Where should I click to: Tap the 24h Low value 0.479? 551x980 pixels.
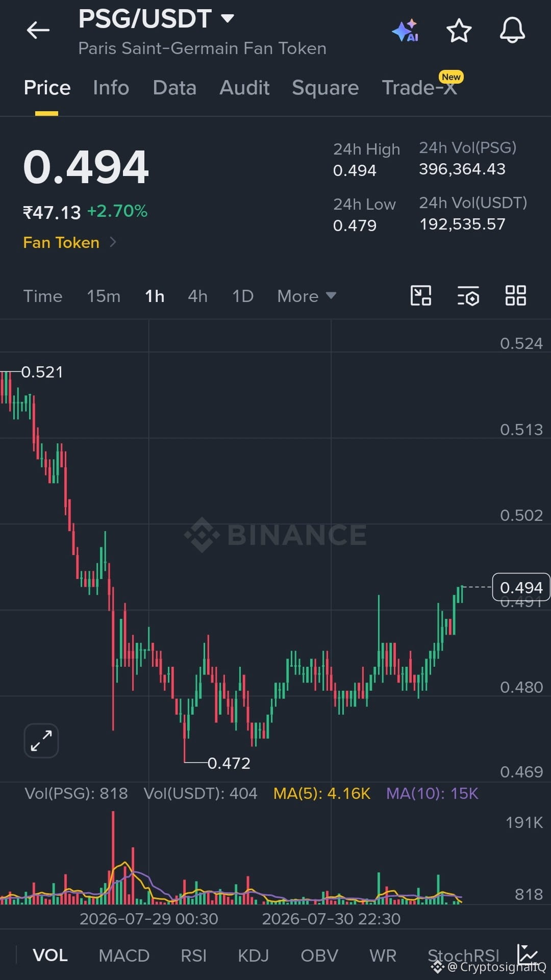tap(355, 225)
